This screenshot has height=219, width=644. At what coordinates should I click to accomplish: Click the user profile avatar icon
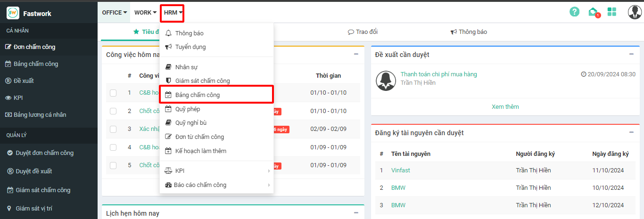pos(634,12)
